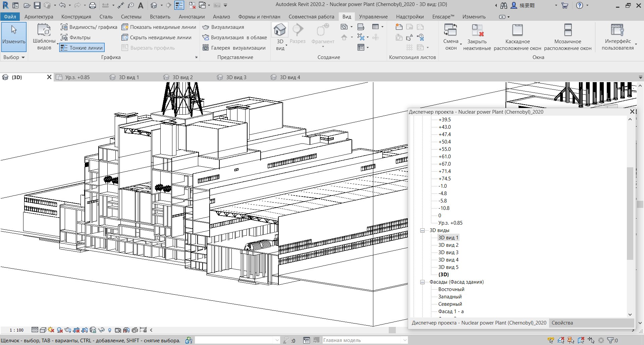Toggle Показать невидимые линии

(x=159, y=27)
